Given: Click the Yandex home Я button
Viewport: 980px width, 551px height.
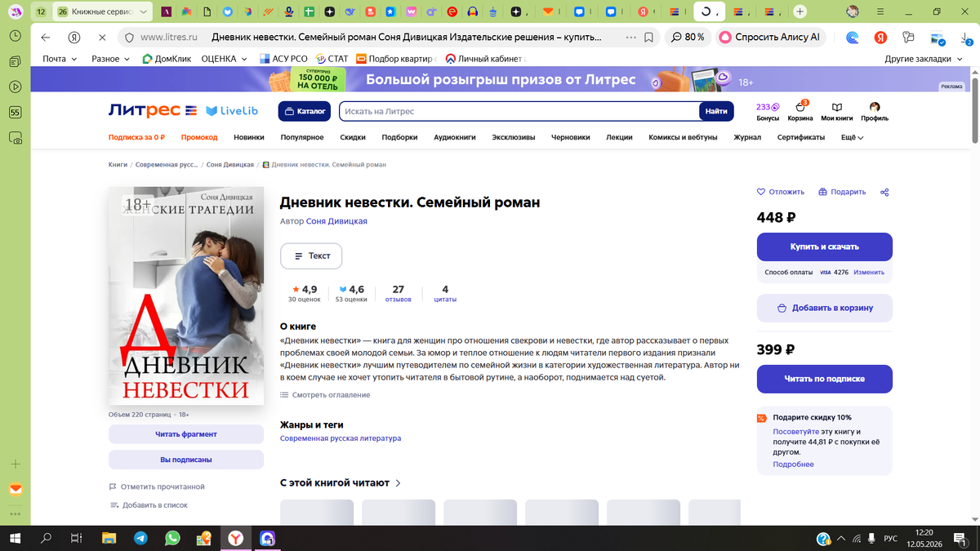Looking at the screenshot, I should [73, 38].
